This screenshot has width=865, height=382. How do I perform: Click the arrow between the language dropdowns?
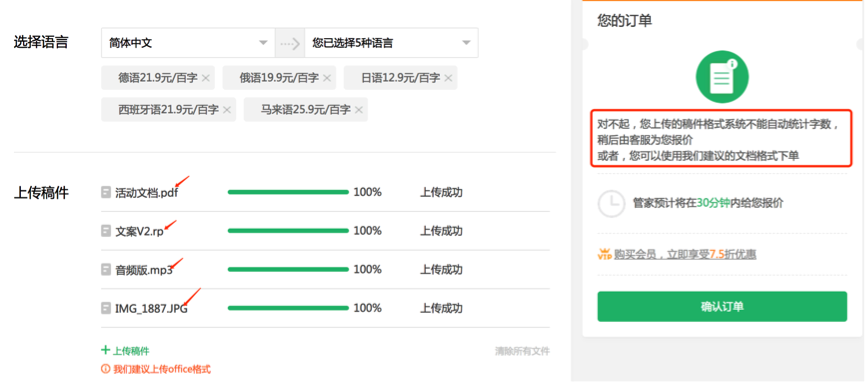pos(290,43)
